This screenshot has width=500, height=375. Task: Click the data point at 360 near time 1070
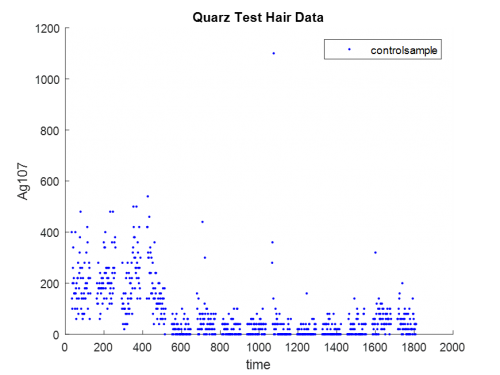pyautogui.click(x=272, y=242)
